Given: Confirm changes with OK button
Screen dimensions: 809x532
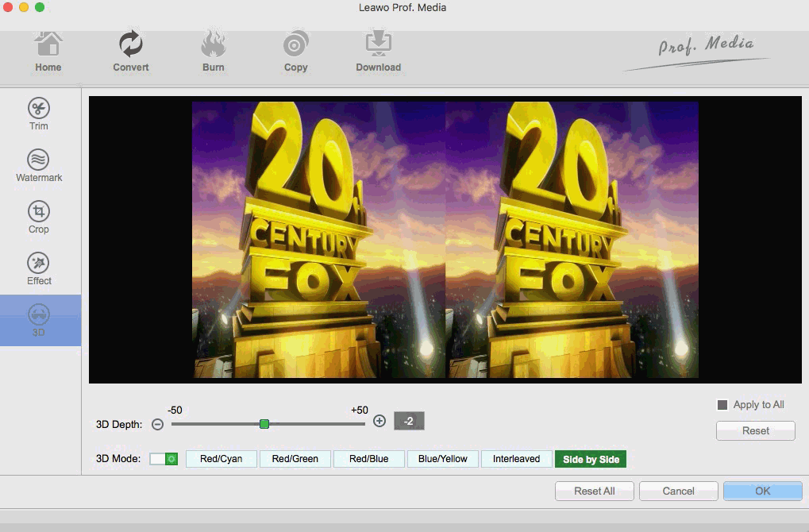Looking at the screenshot, I should pos(763,492).
